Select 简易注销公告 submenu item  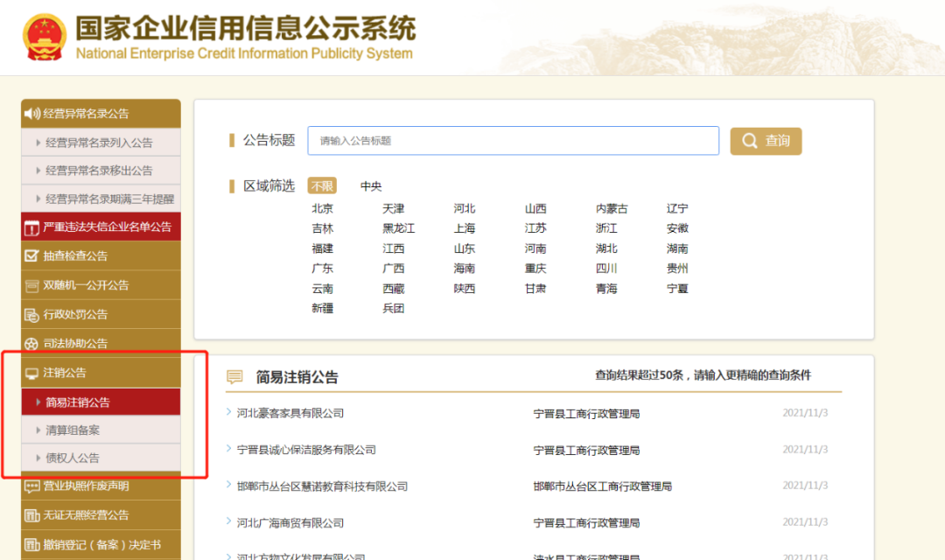pyautogui.click(x=101, y=402)
